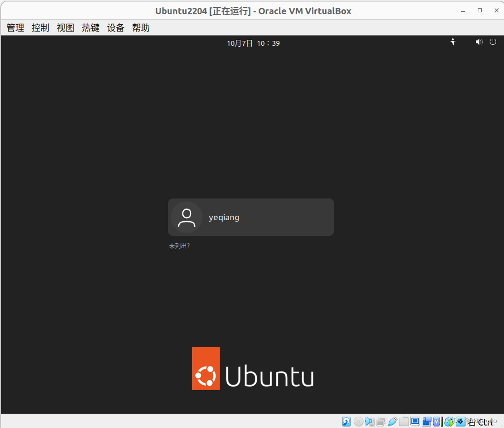Open the 设备 menu

tap(116, 28)
